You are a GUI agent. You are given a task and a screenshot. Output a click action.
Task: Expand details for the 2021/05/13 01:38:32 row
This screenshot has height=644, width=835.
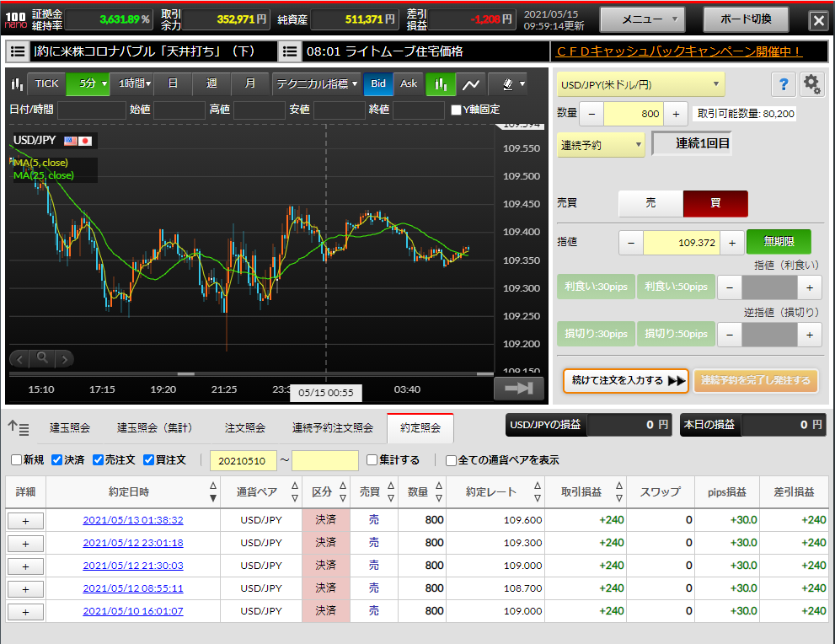point(25,521)
